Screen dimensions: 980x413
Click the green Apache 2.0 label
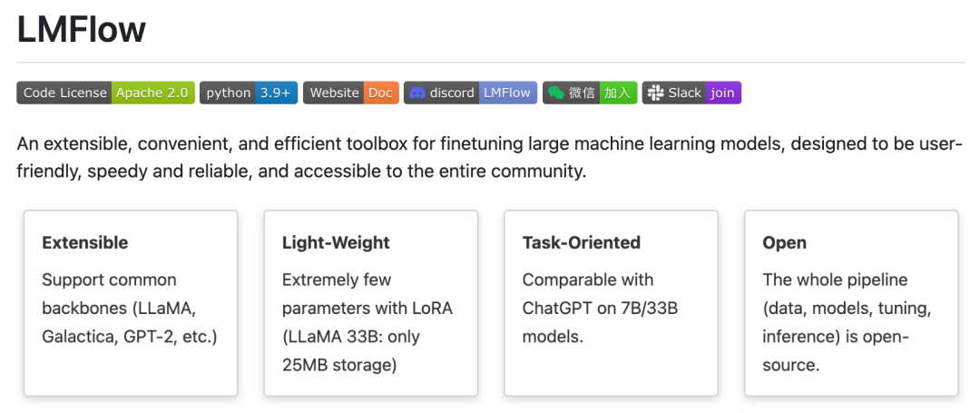point(152,93)
